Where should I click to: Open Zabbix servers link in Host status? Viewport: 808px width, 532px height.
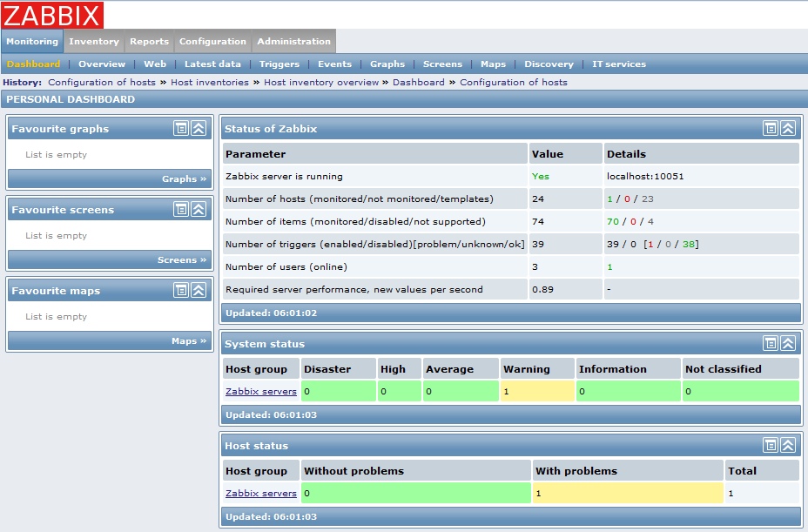pos(260,494)
